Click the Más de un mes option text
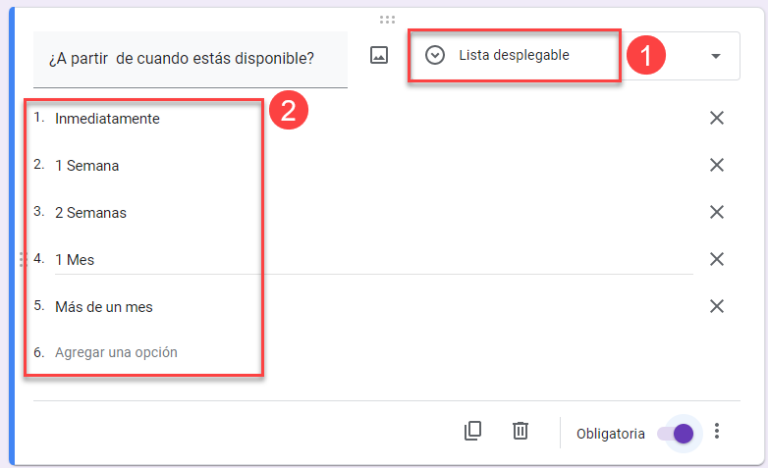This screenshot has height=468, width=768. (x=104, y=307)
